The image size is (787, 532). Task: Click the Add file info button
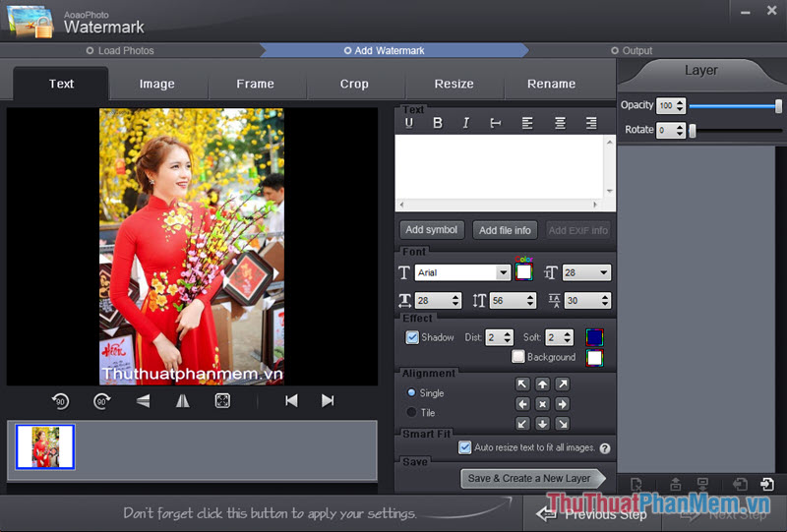click(x=505, y=230)
